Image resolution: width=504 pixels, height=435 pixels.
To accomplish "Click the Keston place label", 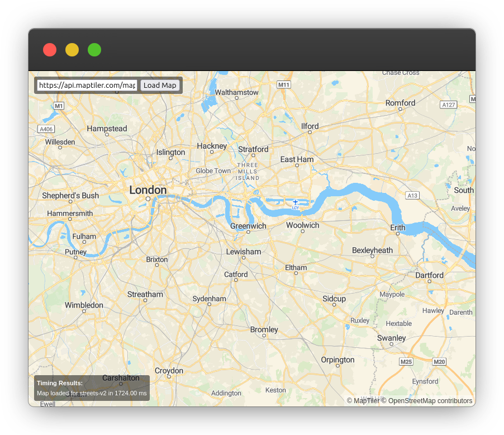I will click(x=276, y=390).
